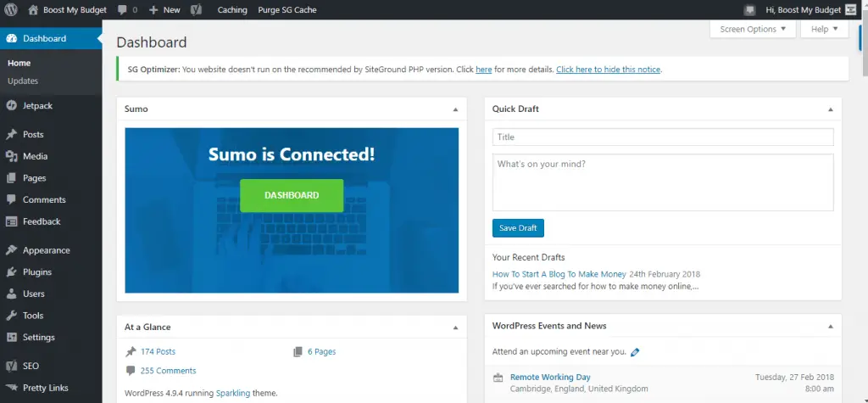Image resolution: width=868 pixels, height=403 pixels.
Task: Click the Feedback icon in sidebar
Action: tap(12, 221)
